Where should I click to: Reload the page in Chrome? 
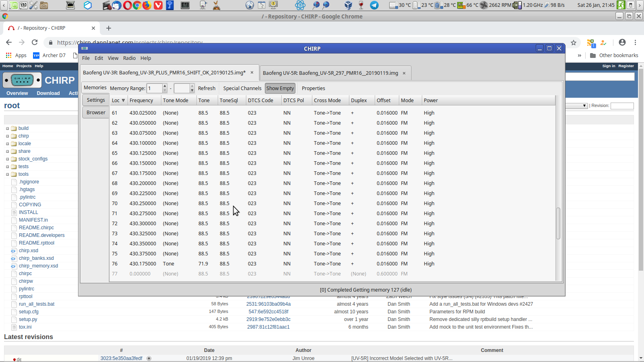[x=35, y=42]
